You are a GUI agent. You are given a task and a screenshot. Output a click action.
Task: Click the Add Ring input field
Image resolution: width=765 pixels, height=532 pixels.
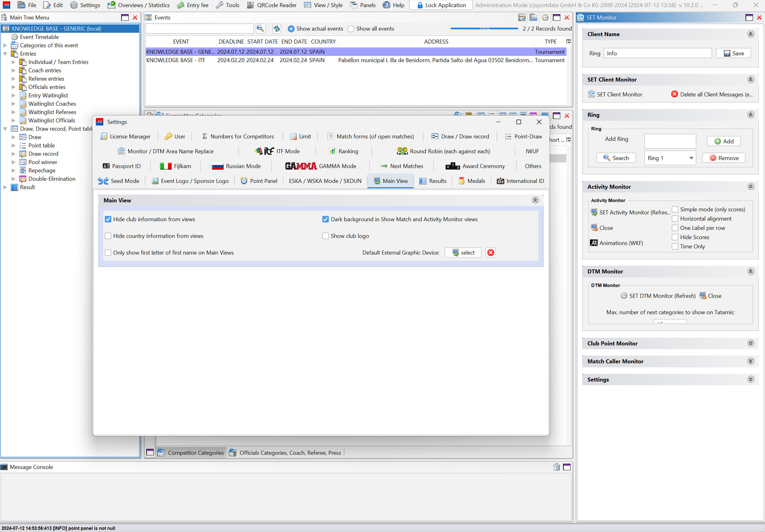(x=670, y=141)
